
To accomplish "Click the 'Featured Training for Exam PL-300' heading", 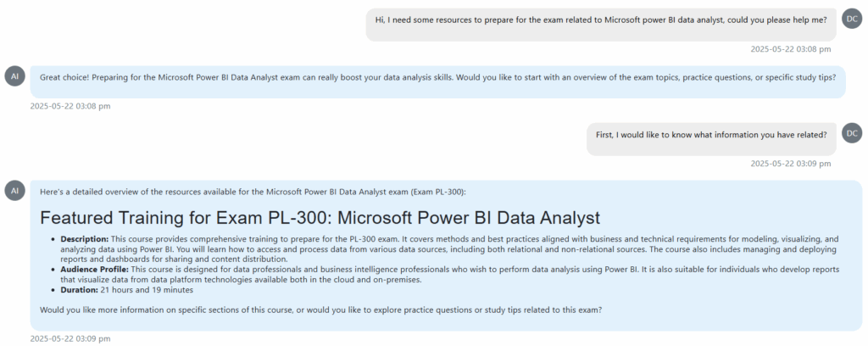I will (x=320, y=217).
